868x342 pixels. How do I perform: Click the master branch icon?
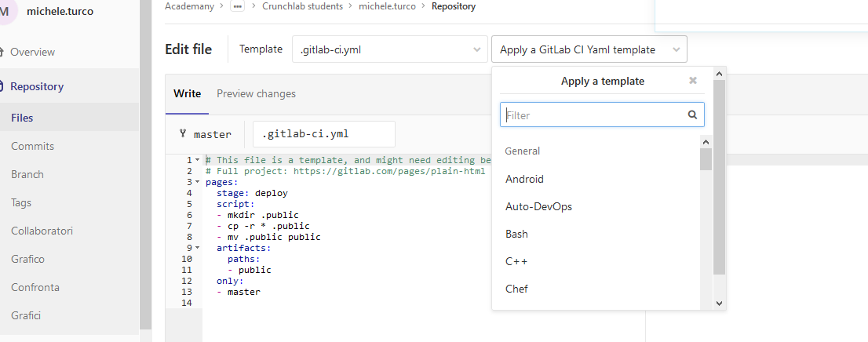click(x=183, y=133)
